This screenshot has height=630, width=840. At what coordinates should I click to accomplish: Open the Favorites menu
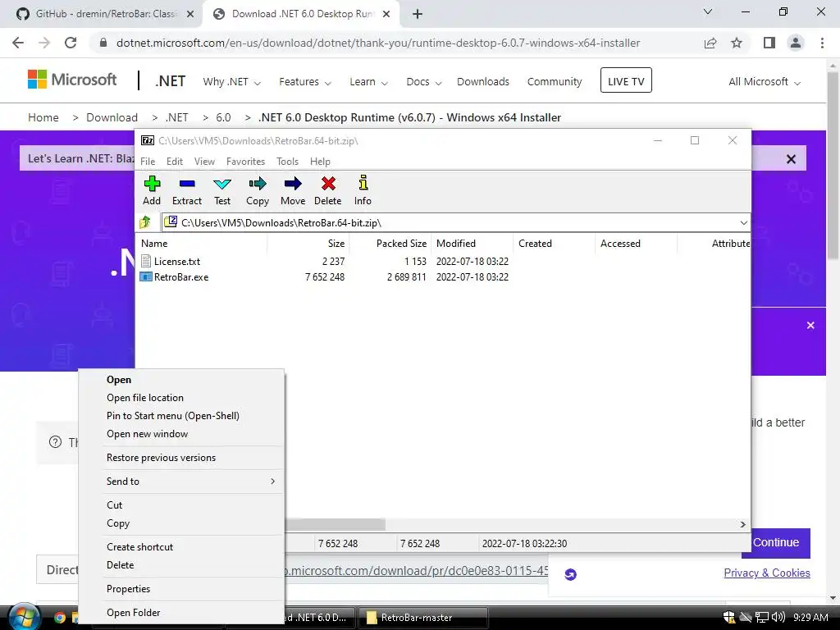point(245,162)
